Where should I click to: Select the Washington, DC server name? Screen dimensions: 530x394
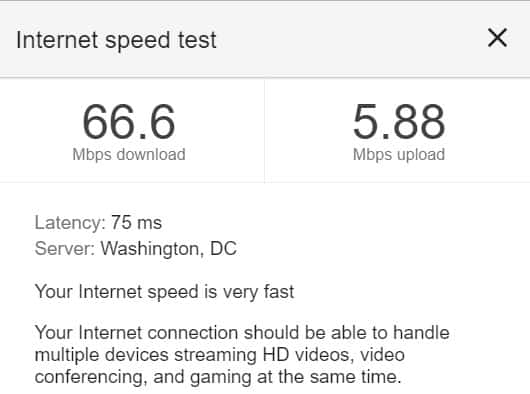(x=169, y=249)
